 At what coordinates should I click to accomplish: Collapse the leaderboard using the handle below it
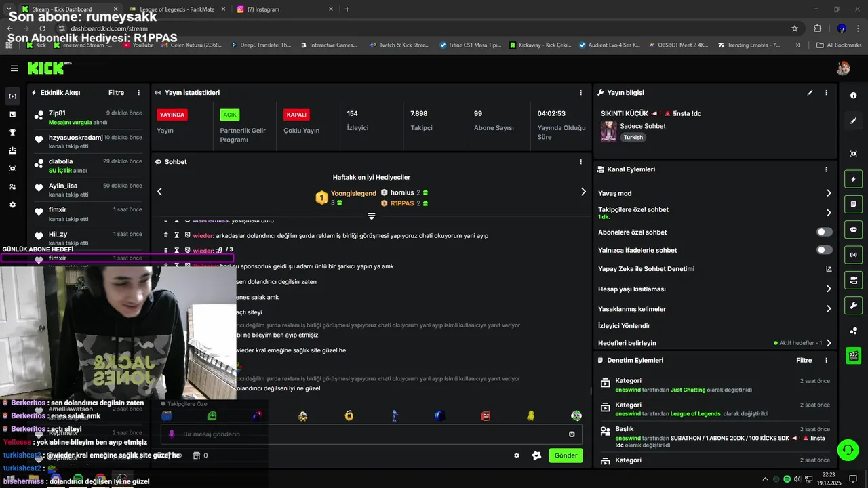[x=372, y=216]
